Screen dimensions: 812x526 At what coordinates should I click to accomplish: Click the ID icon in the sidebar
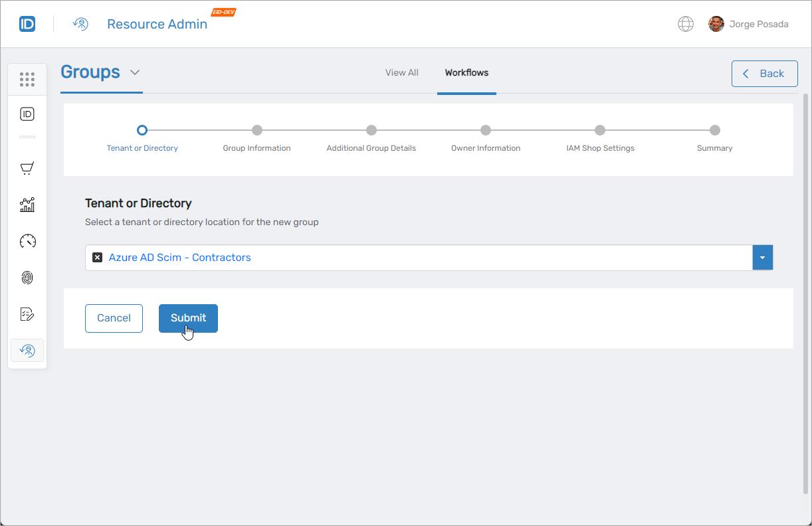coord(27,114)
